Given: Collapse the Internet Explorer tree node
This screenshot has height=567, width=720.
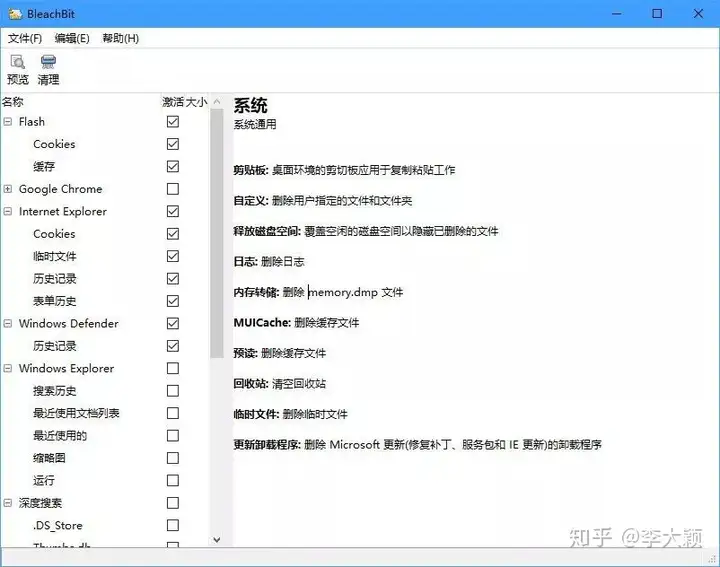Looking at the screenshot, I should tap(8, 211).
